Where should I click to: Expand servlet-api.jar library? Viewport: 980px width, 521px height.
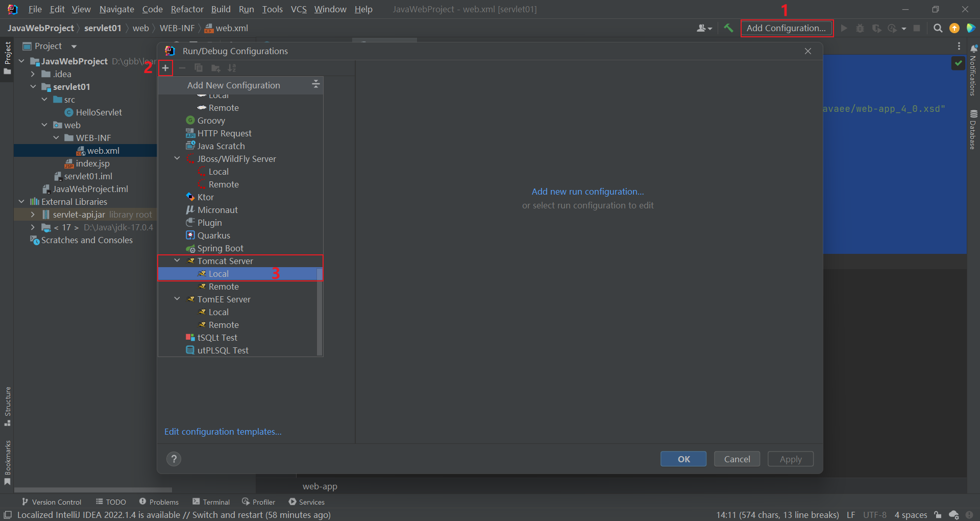(x=33, y=214)
